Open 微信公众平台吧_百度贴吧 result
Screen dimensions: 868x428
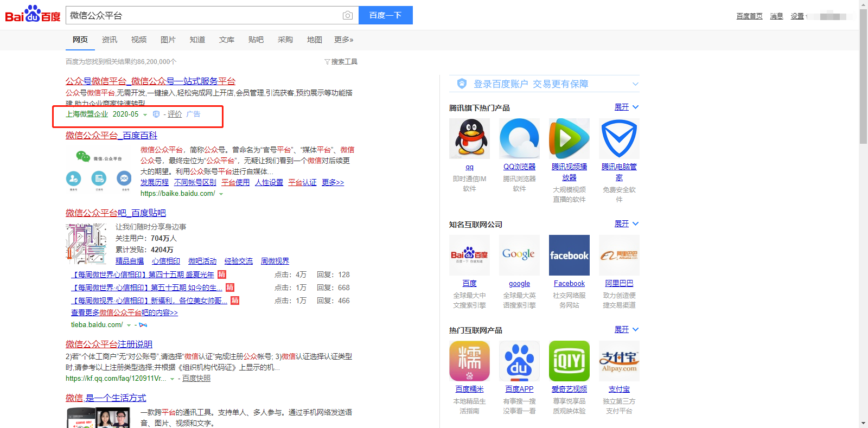pos(116,213)
